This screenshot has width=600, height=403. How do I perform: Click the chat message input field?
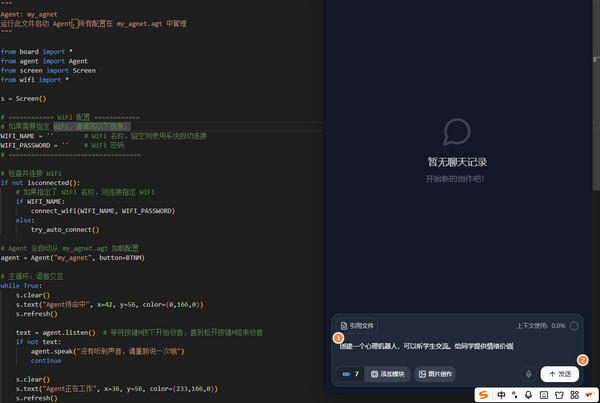click(x=457, y=348)
